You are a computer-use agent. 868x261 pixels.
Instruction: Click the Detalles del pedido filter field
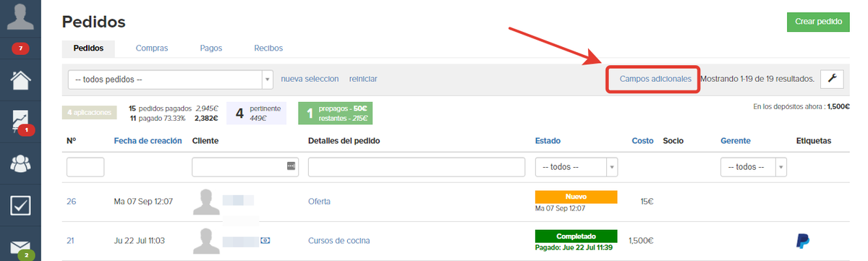click(x=417, y=167)
